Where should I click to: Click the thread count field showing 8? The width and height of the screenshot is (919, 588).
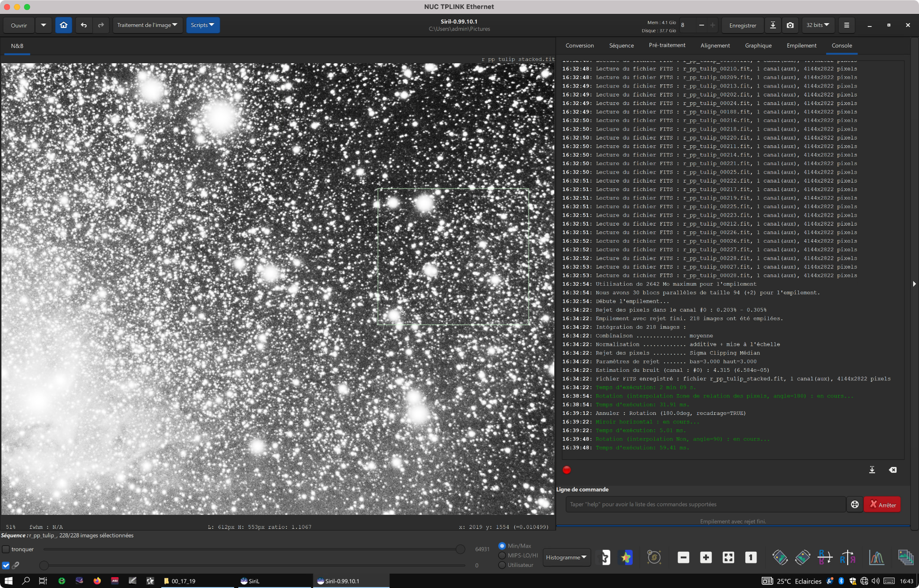click(687, 25)
